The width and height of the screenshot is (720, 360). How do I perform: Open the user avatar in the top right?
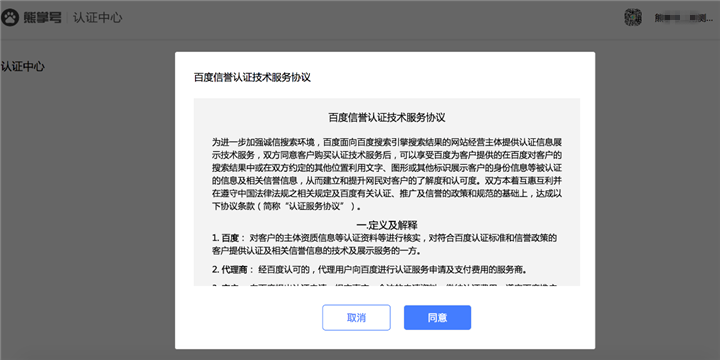633,17
